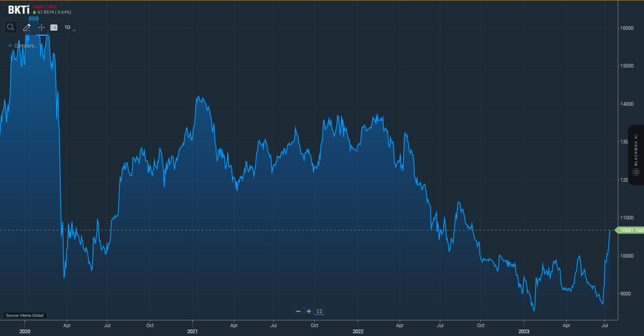Click the 16000 price axis label
The width and height of the screenshot is (644, 336).
pos(627,28)
